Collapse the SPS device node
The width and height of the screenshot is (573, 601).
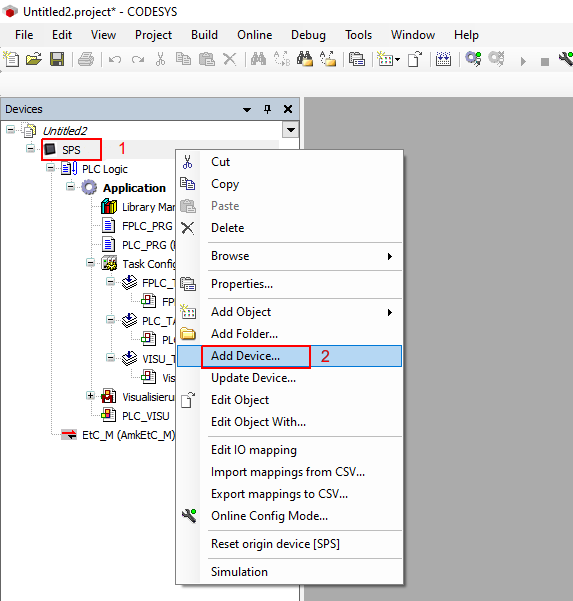pos(30,148)
